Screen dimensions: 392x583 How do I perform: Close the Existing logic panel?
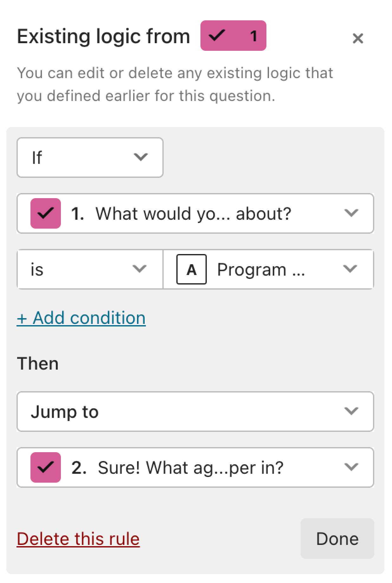pyautogui.click(x=358, y=38)
